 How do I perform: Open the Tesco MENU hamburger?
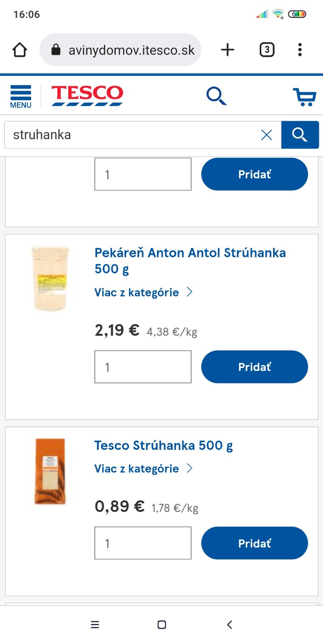pyautogui.click(x=21, y=97)
